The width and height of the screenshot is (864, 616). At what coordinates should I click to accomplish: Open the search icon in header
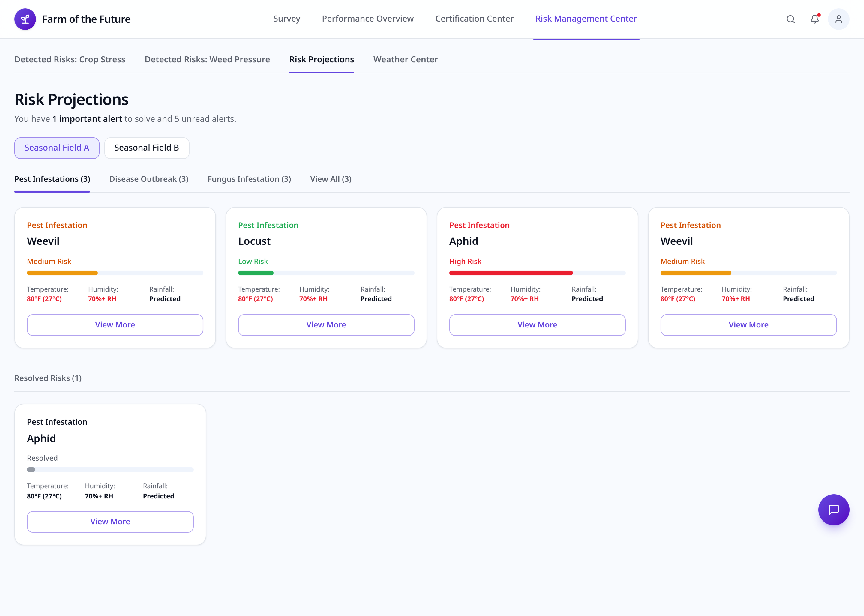coord(790,19)
